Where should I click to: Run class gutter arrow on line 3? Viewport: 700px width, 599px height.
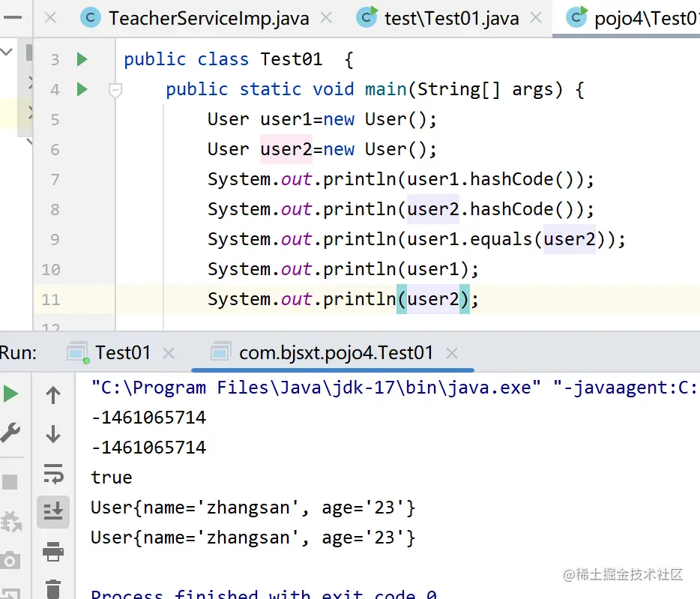pyautogui.click(x=82, y=59)
